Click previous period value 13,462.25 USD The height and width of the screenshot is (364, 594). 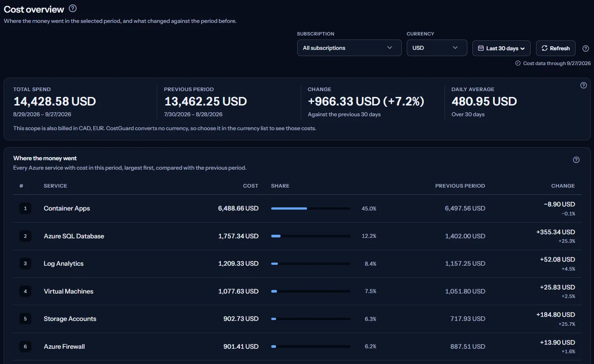206,101
